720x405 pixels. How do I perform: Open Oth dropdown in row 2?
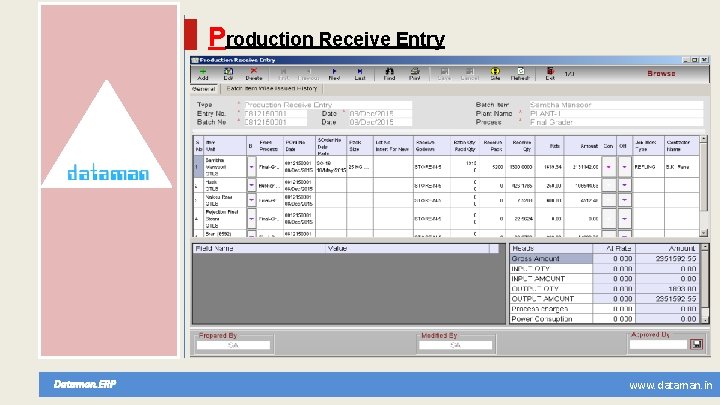624,185
